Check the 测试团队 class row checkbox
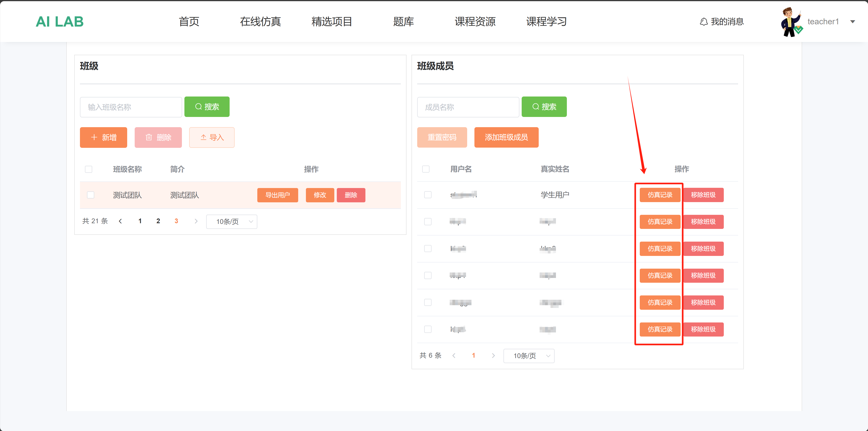 tap(90, 195)
